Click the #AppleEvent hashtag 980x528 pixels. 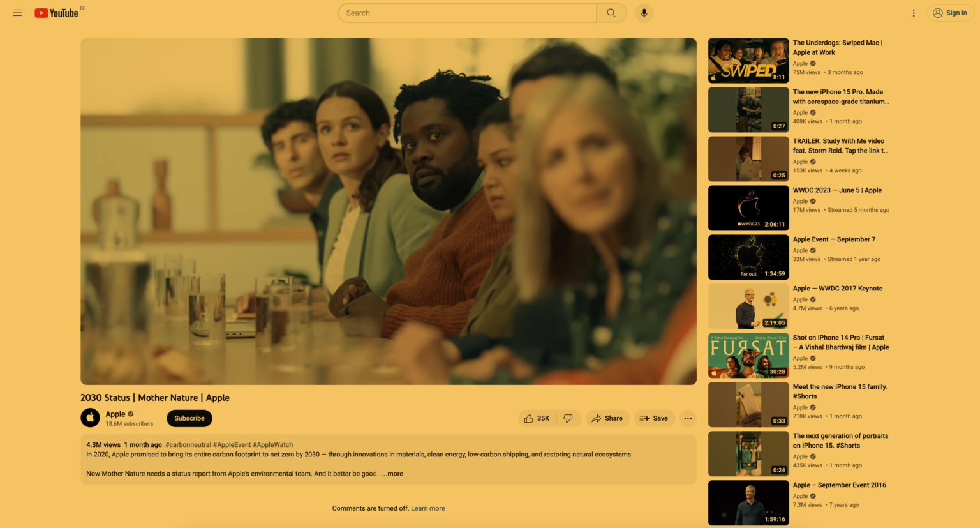pos(232,445)
